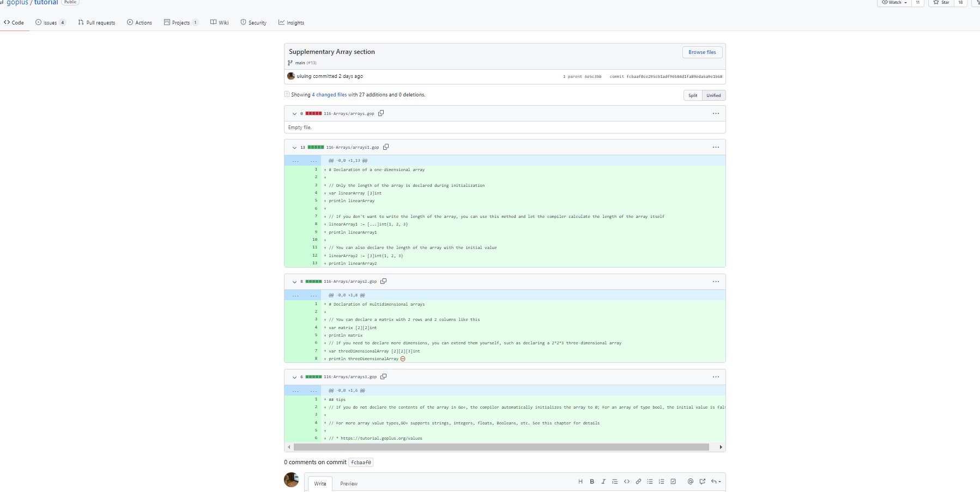980x492 pixels.
Task: Open the main branch link
Action: 300,63
